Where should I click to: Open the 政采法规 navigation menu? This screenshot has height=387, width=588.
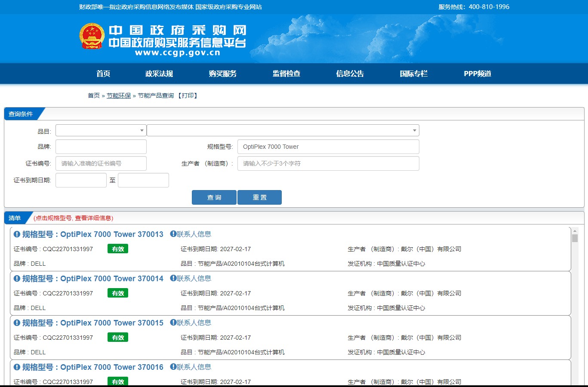click(x=159, y=74)
